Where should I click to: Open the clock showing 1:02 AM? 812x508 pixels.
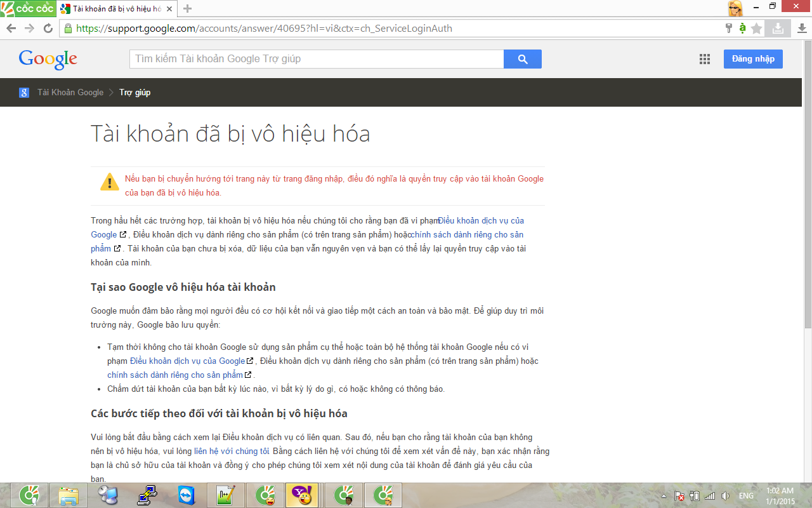point(780,496)
